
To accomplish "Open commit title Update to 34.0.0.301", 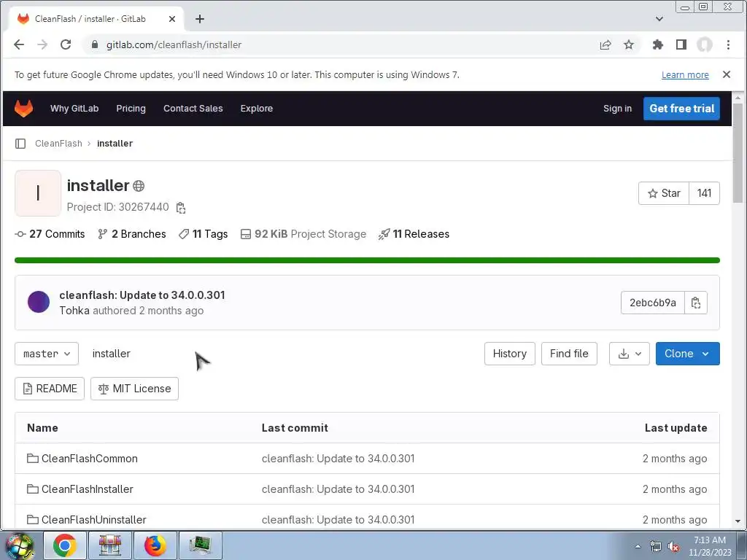I will click(142, 295).
